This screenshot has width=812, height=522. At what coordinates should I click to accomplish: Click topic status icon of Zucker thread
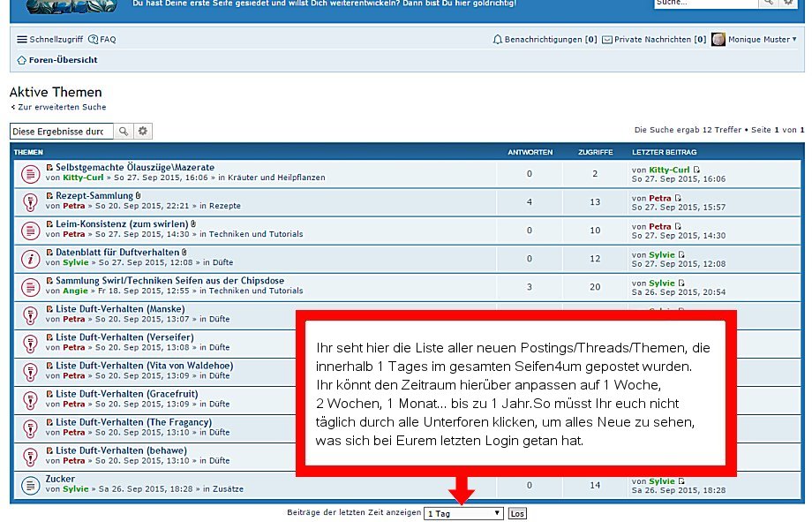(28, 485)
